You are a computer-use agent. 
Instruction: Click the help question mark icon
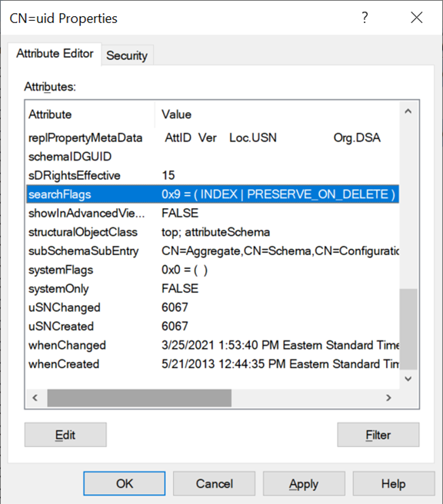click(365, 18)
